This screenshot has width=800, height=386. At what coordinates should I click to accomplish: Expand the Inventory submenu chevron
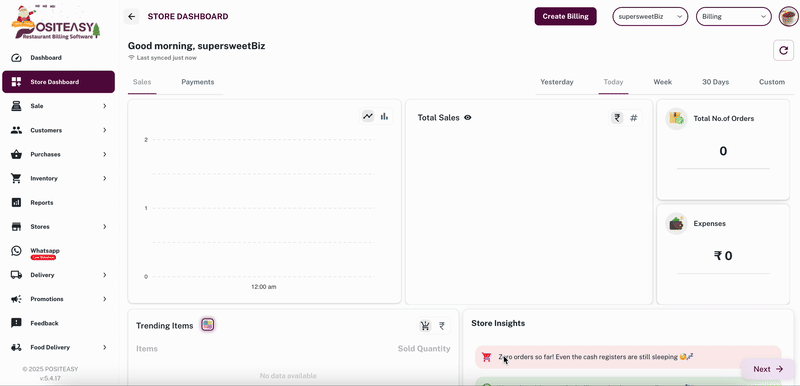(105, 178)
